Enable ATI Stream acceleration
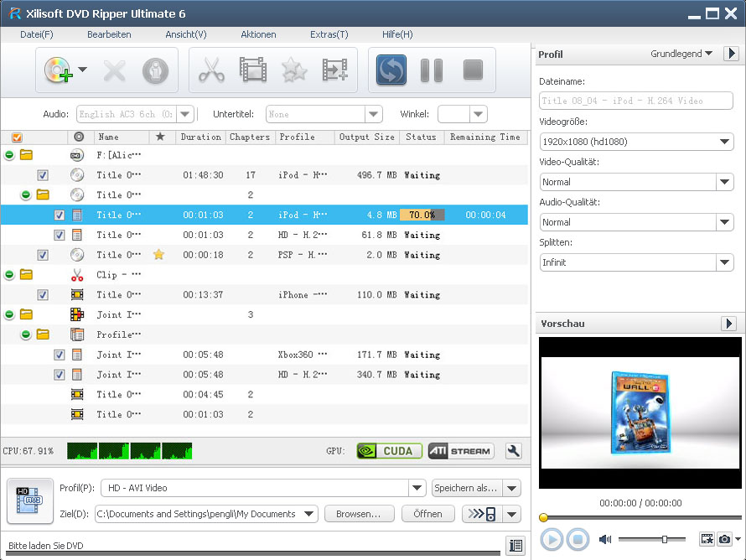 [x=460, y=450]
